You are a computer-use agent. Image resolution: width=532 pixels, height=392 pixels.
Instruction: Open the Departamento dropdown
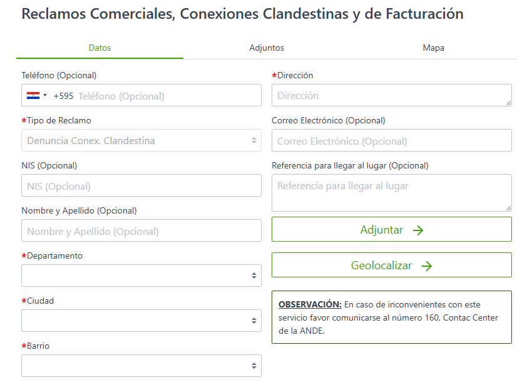pyautogui.click(x=141, y=276)
